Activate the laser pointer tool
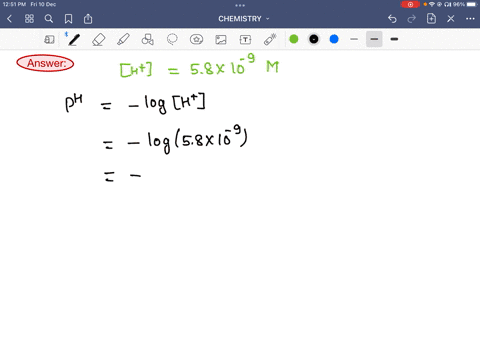The image size is (480, 360). (270, 39)
